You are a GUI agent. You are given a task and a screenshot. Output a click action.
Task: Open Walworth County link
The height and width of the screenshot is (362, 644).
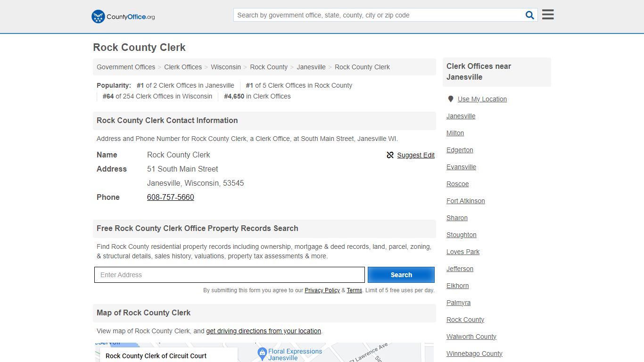(471, 337)
